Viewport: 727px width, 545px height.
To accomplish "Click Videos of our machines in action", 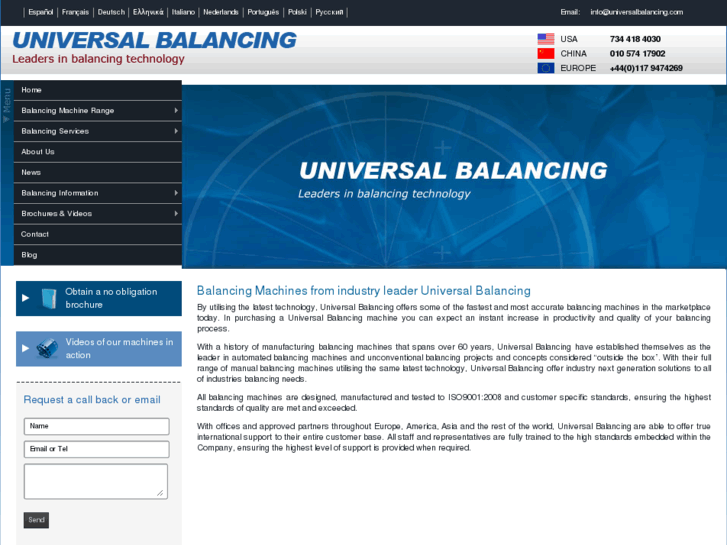I will (x=99, y=348).
